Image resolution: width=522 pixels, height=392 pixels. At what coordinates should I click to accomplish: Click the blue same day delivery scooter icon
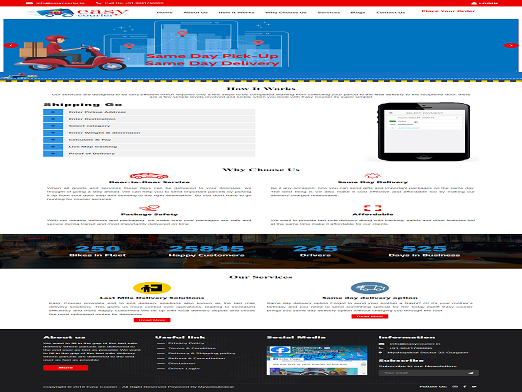tap(370, 288)
